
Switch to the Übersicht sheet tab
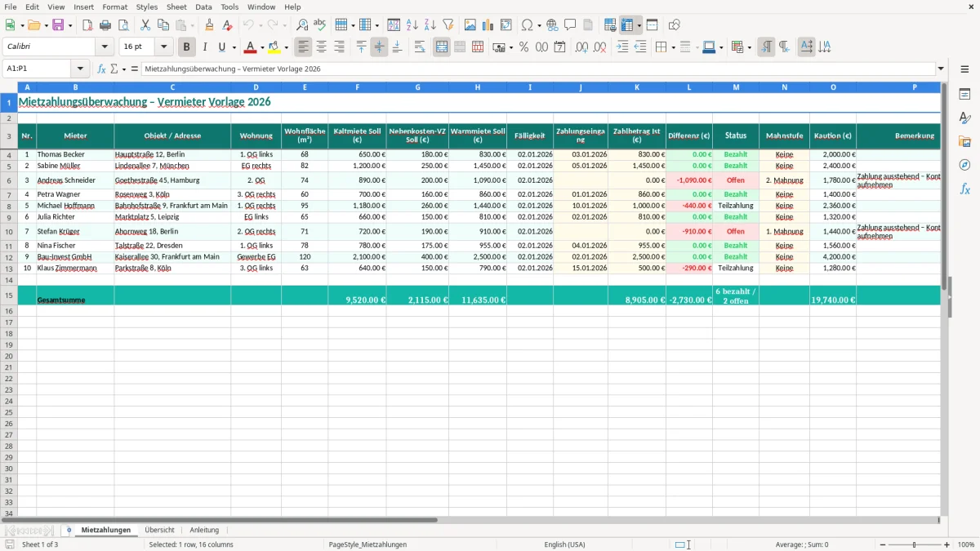[159, 530]
